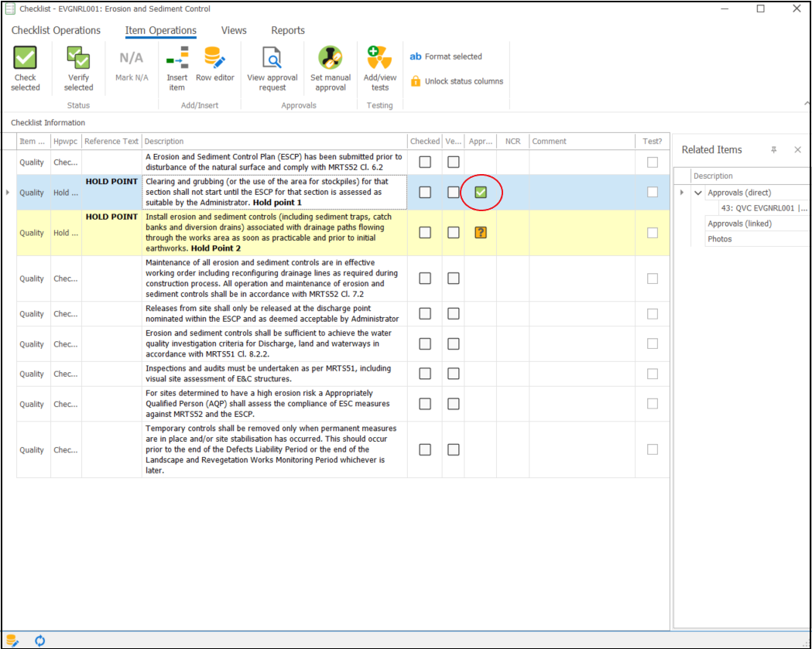
Task: Click the Set manual approval icon
Action: tap(331, 59)
